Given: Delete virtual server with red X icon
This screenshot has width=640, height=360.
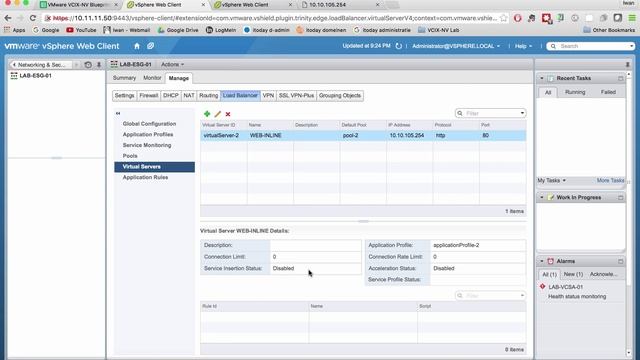Looking at the screenshot, I should (x=228, y=114).
